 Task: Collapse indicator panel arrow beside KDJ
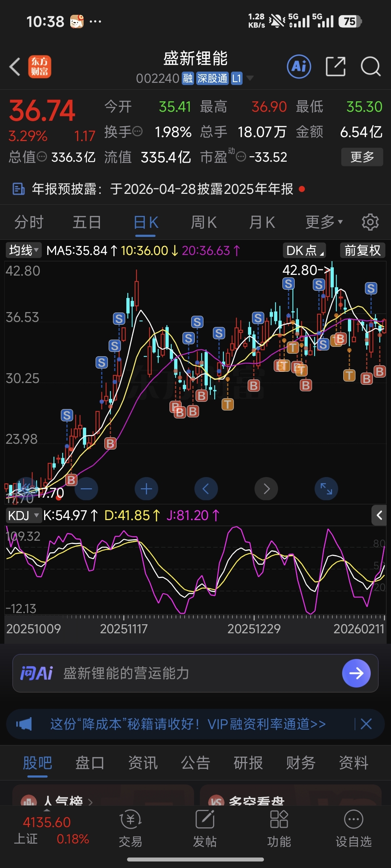tap(379, 515)
